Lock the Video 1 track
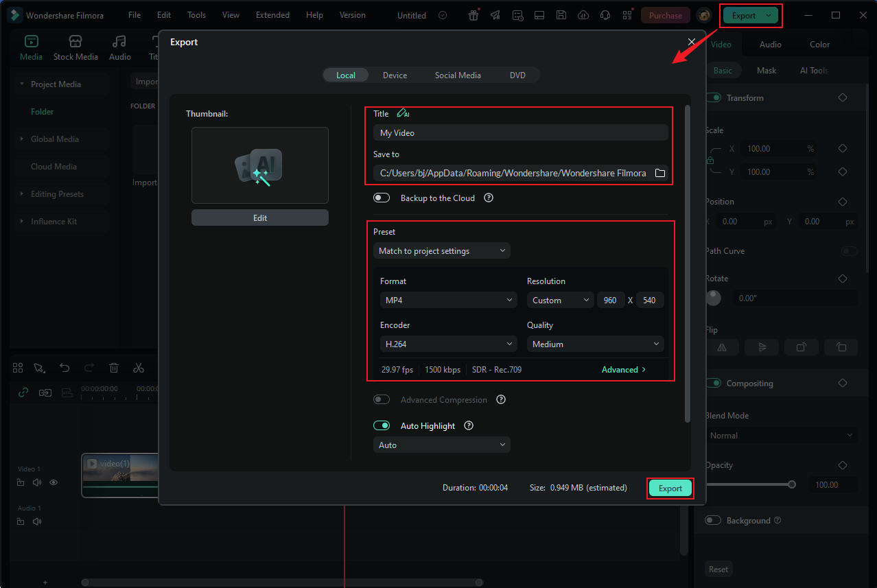The height and width of the screenshot is (588, 877). tap(20, 482)
